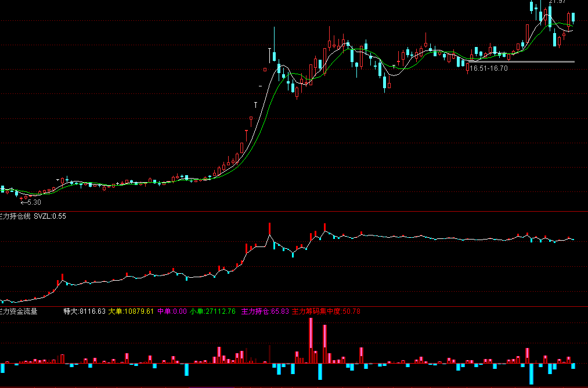Screen dimensions: 588x388
Task: Click the 小单:27112.76 value
Action: point(212,311)
